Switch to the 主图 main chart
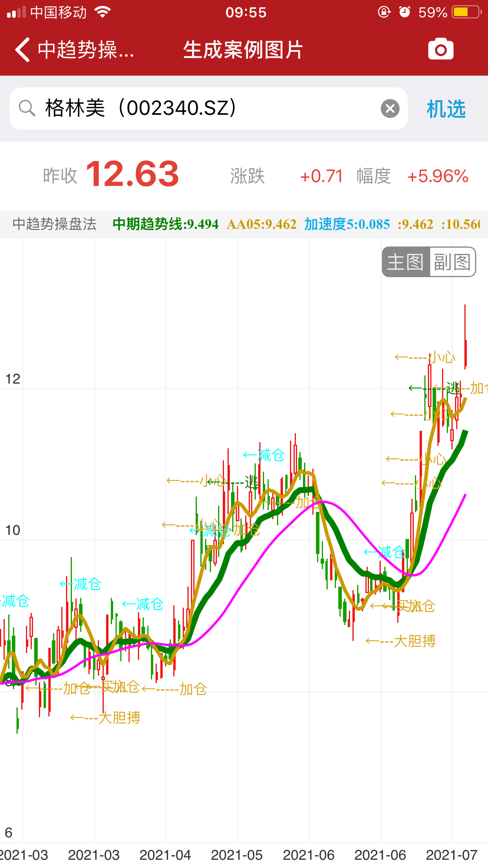The width and height of the screenshot is (488, 868). tap(405, 262)
